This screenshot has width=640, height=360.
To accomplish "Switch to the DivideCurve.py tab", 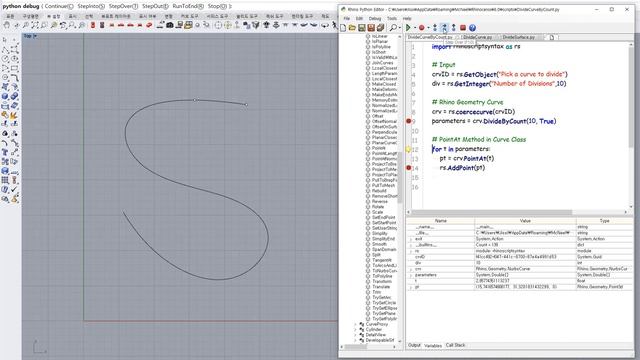I will 478,37.
